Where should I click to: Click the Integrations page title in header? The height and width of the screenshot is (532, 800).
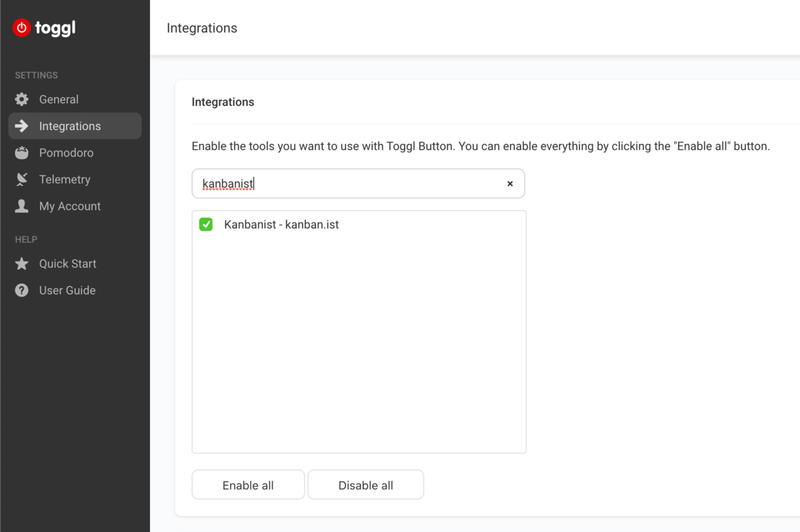[x=202, y=28]
